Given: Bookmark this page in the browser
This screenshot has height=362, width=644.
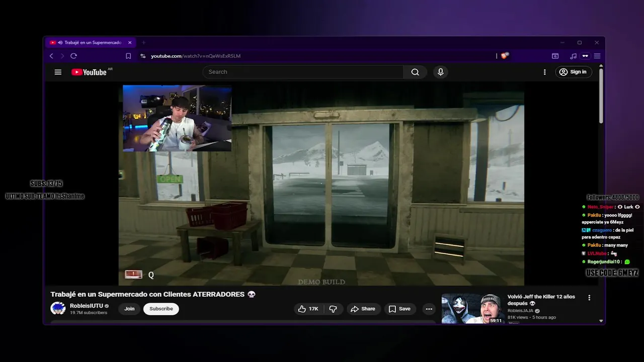Looking at the screenshot, I should (x=128, y=56).
